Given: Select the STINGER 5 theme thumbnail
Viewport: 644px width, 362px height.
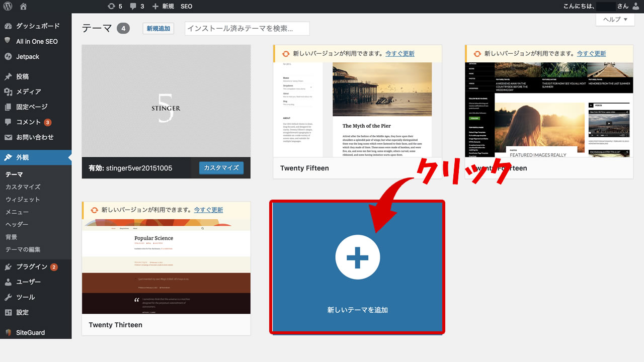Looking at the screenshot, I should click(166, 101).
